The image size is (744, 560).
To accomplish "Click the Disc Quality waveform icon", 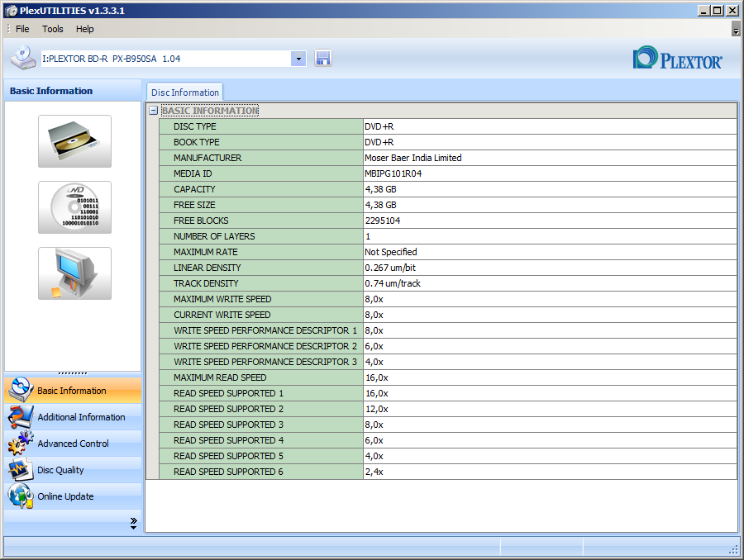I will 20,469.
